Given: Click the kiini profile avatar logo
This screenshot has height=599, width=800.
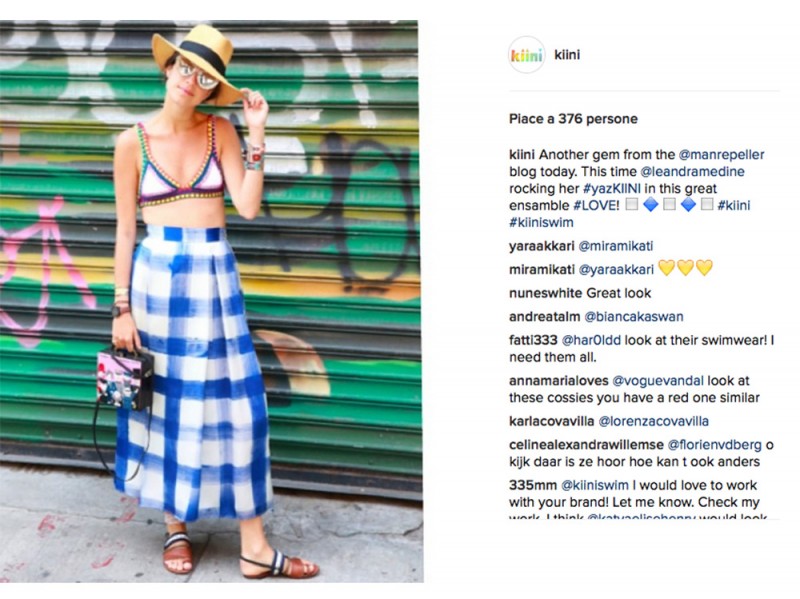Looking at the screenshot, I should [x=527, y=55].
